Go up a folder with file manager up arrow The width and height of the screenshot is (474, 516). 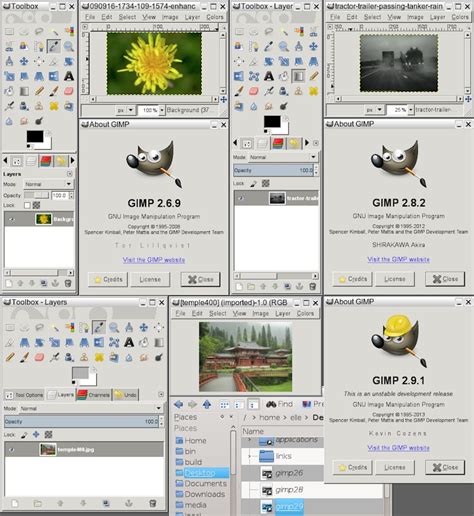point(207,404)
